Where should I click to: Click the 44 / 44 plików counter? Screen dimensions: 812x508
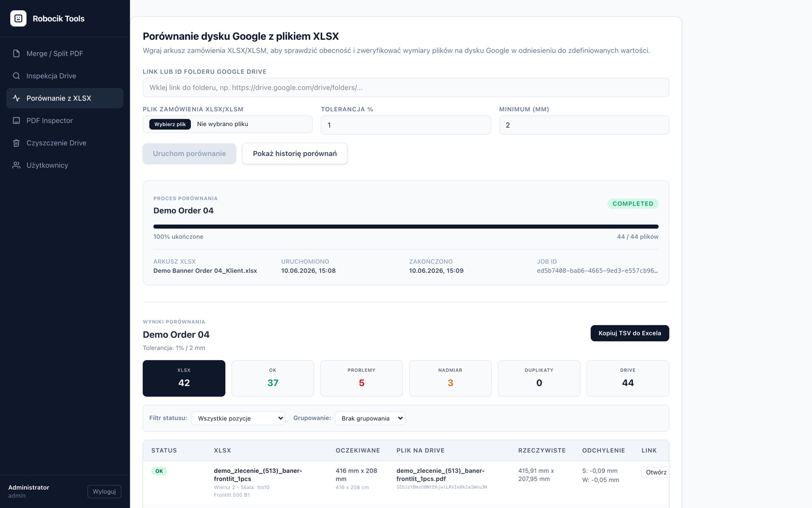(x=637, y=237)
